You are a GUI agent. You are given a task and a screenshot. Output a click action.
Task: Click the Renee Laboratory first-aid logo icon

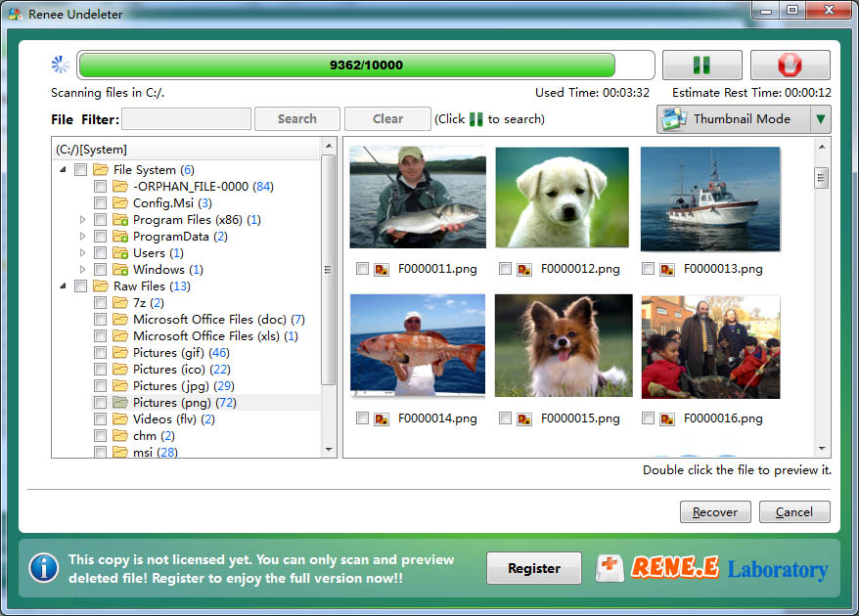[610, 568]
